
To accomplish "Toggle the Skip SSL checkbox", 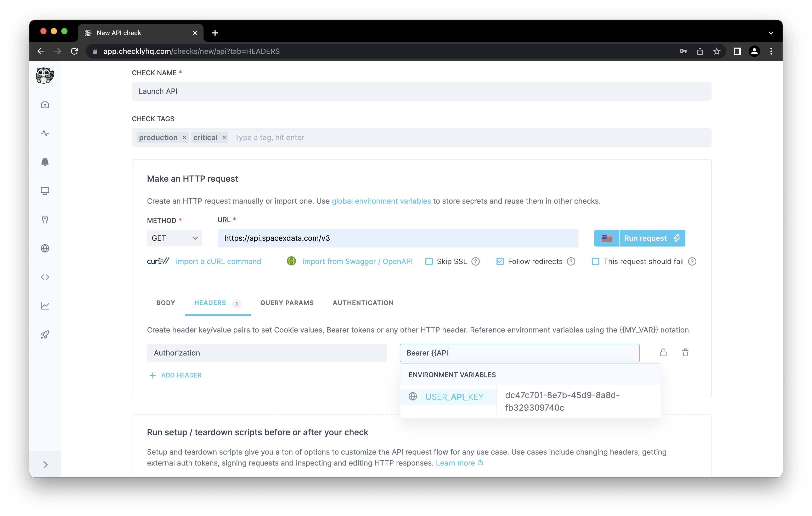I will point(428,261).
